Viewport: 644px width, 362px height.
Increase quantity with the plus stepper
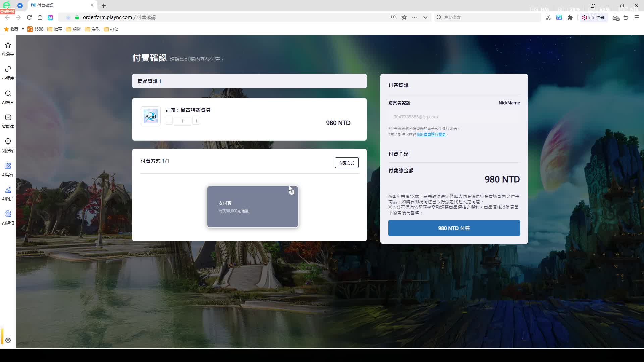pyautogui.click(x=196, y=121)
